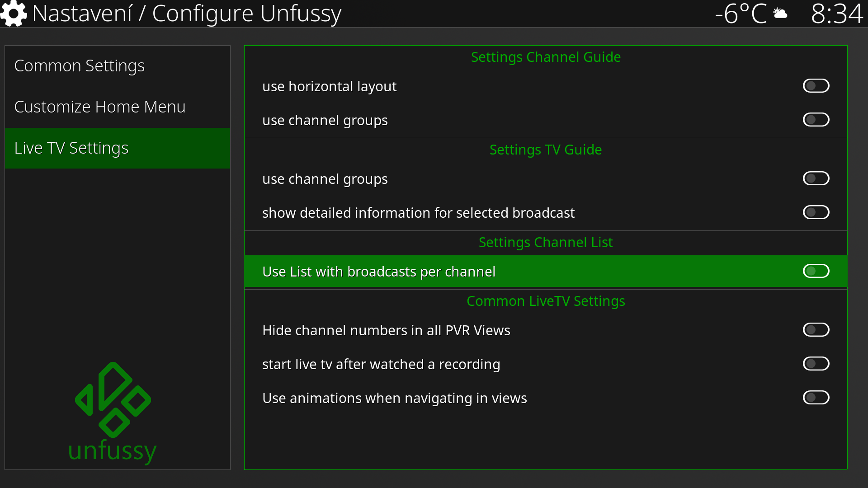This screenshot has width=868, height=488.
Task: Toggle Use List with broadcasts per channel
Action: point(816,271)
